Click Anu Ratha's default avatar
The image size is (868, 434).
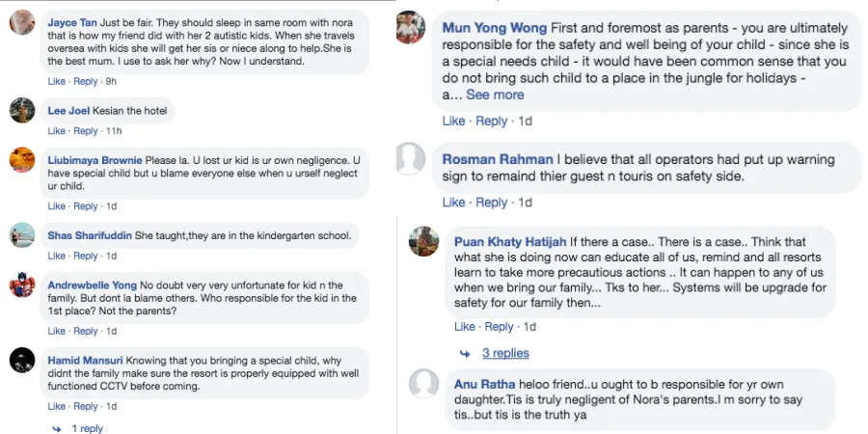pos(424,383)
